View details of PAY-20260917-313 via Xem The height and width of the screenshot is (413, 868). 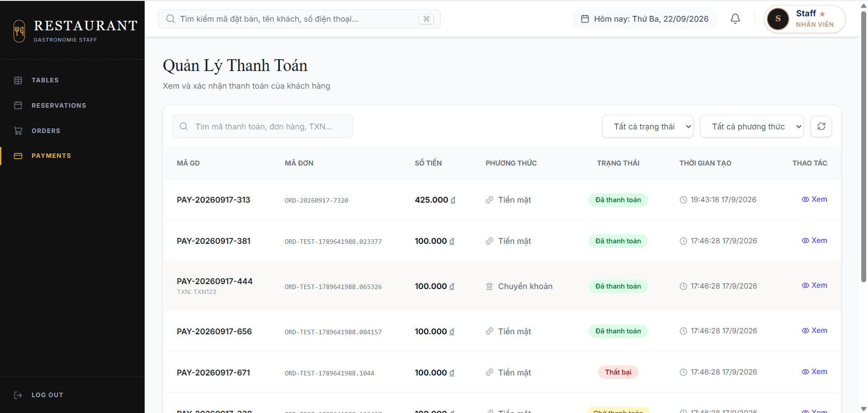814,199
